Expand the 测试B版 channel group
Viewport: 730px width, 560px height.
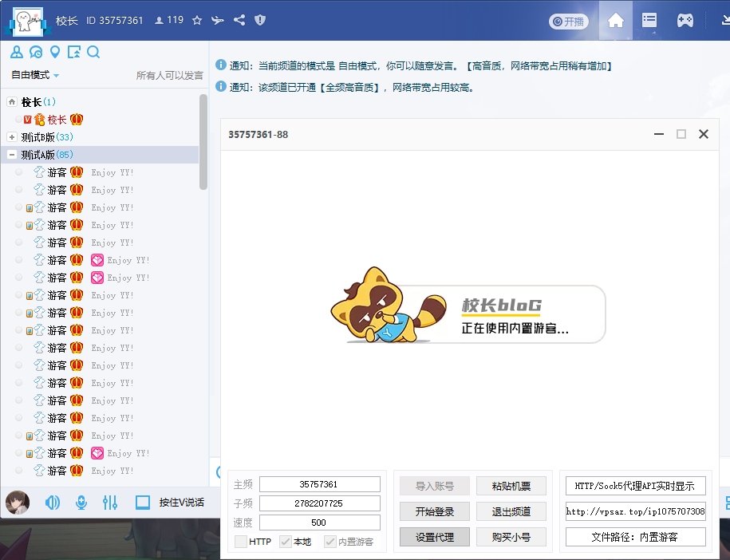(x=12, y=137)
